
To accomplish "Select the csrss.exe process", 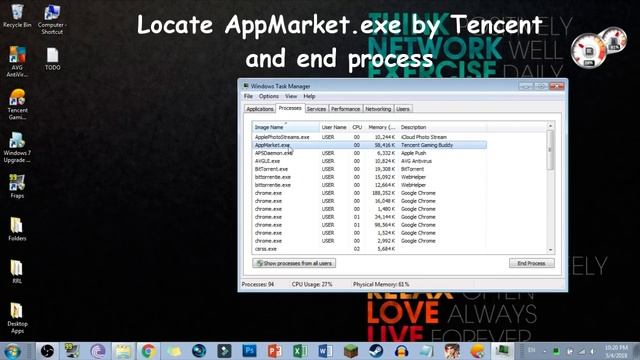I will pyautogui.click(x=266, y=249).
